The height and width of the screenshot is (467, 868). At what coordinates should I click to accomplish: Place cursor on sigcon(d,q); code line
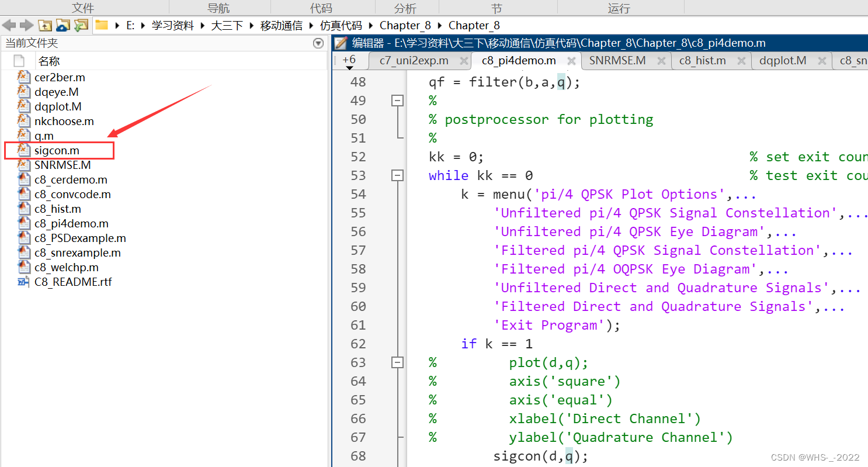point(541,456)
